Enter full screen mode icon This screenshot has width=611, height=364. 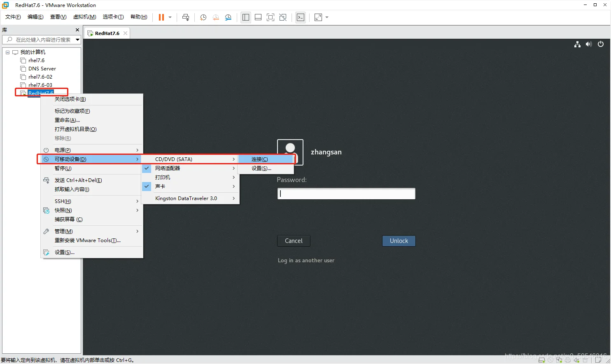271,17
